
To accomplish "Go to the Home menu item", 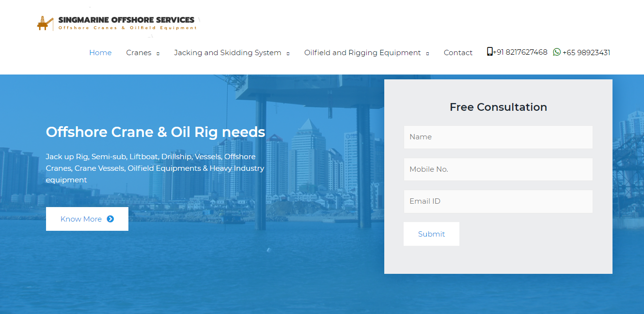I will [x=100, y=52].
